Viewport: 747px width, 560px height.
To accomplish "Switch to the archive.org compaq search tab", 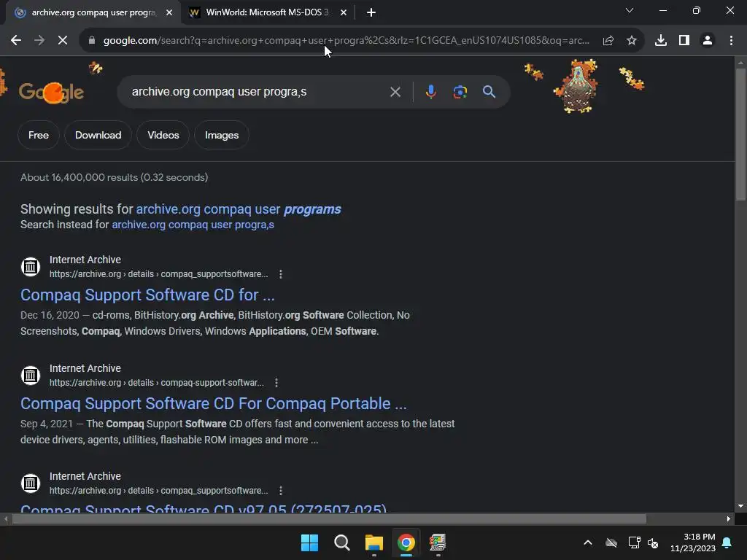I will pos(93,12).
